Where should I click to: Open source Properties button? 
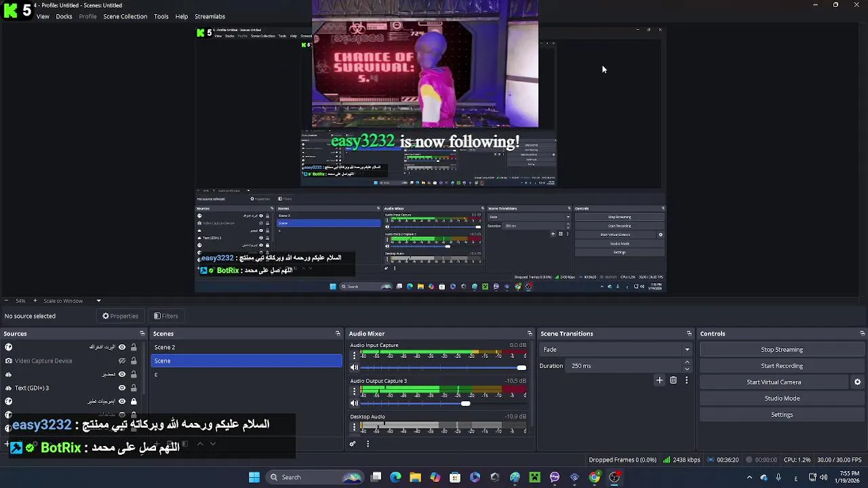pyautogui.click(x=120, y=316)
